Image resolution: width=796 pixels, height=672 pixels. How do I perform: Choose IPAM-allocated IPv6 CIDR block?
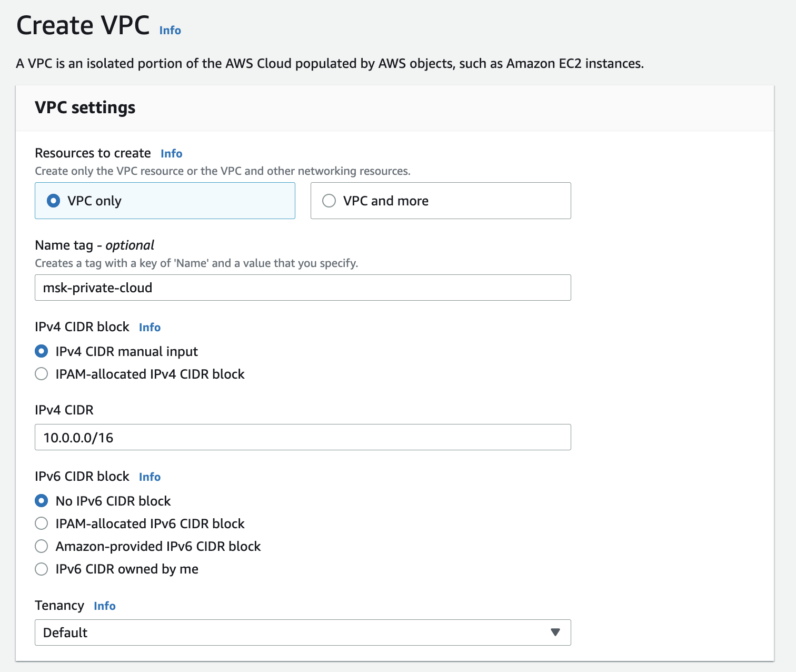(x=42, y=523)
